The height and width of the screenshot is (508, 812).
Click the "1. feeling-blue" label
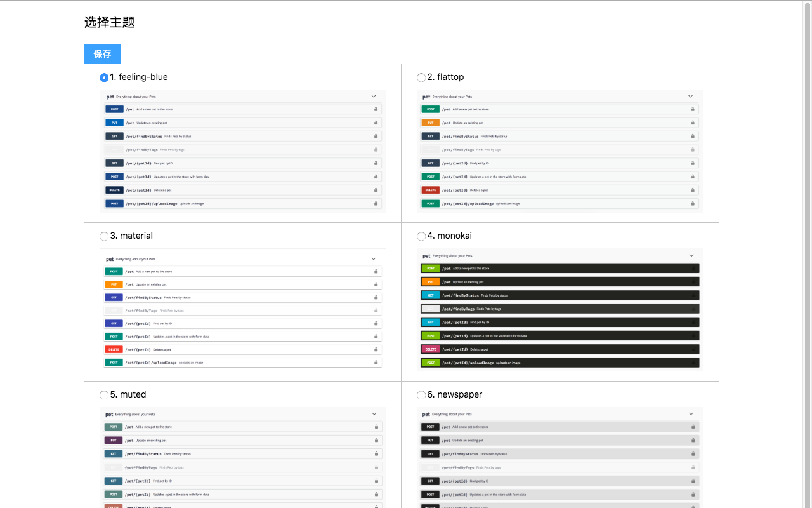pyautogui.click(x=139, y=77)
